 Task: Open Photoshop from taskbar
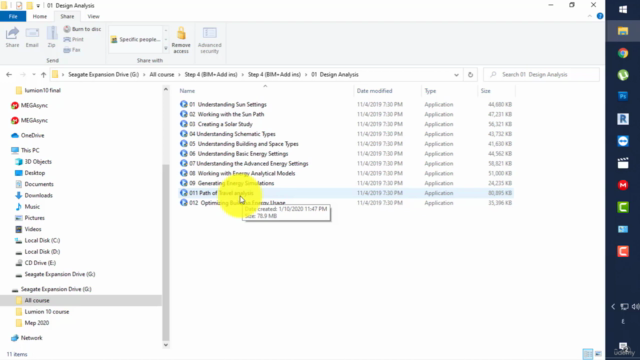click(x=623, y=96)
